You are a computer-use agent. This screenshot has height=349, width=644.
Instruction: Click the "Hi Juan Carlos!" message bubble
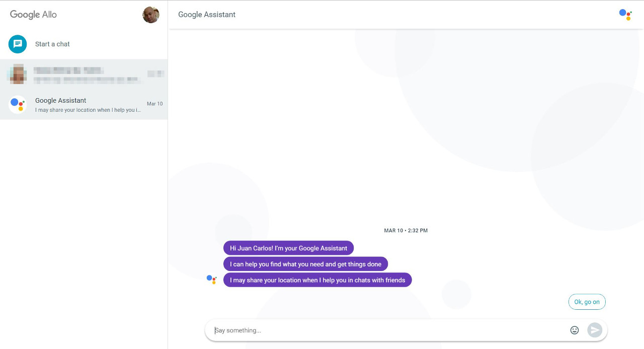(x=288, y=248)
